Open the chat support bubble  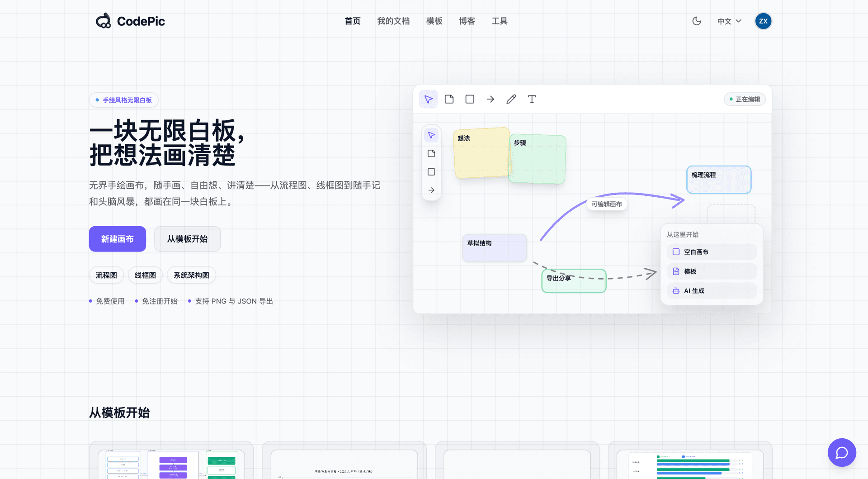tap(842, 452)
